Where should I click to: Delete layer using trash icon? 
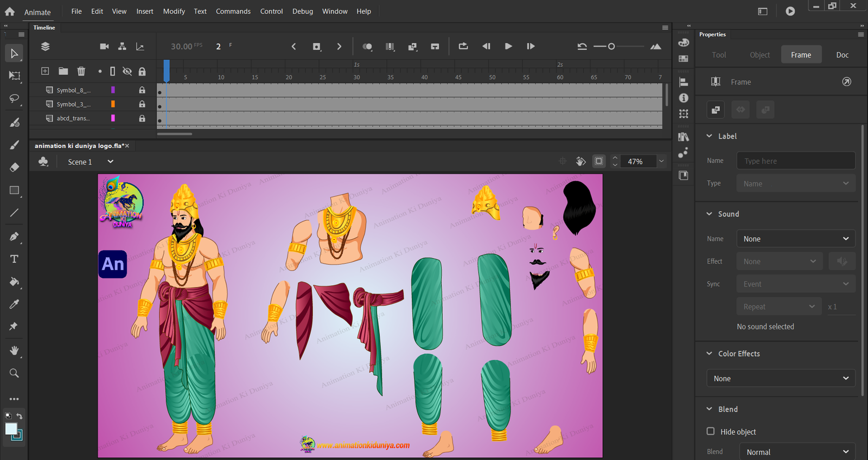[81, 71]
